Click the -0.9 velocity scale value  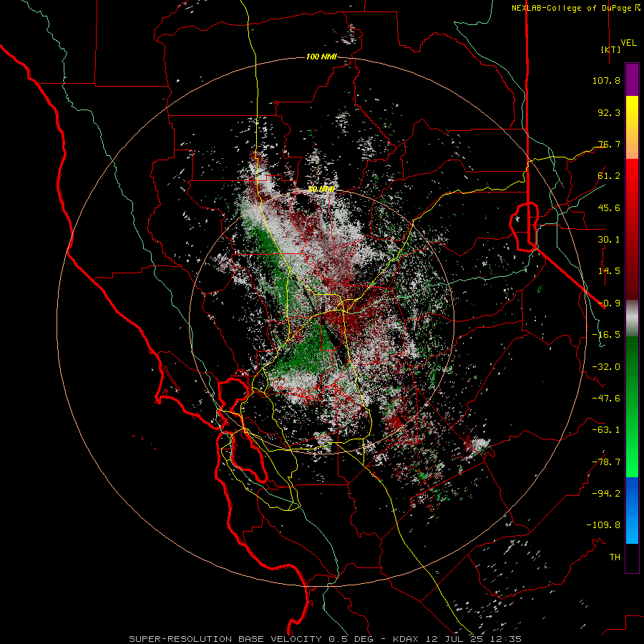pyautogui.click(x=609, y=303)
